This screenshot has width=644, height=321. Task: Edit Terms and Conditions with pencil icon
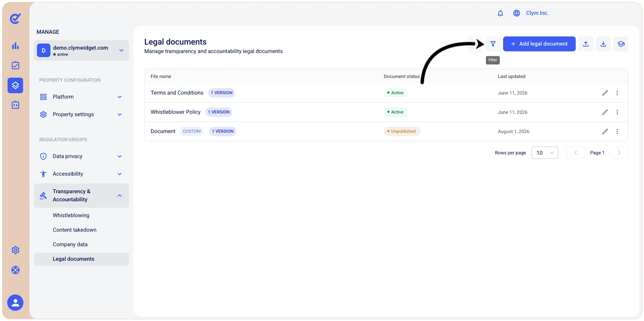pyautogui.click(x=605, y=93)
